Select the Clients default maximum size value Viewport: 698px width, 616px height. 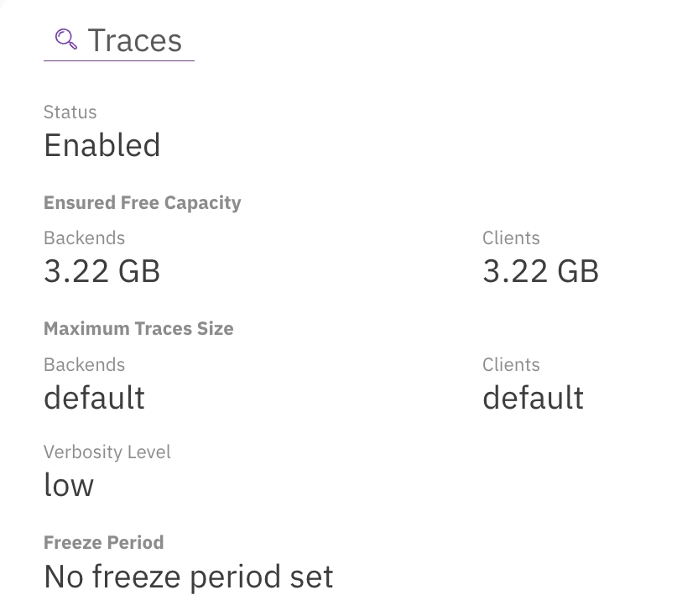[533, 397]
